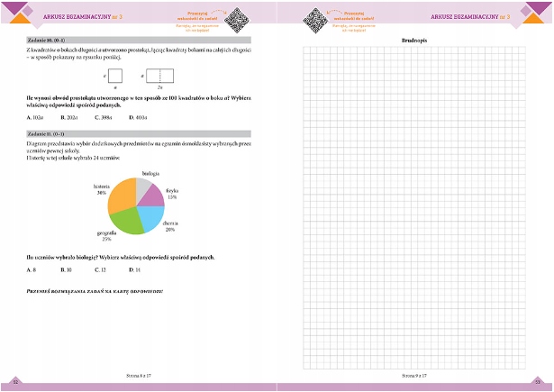Click inside the Brudnopis grid area
554x392 pixels.
[x=414, y=208]
